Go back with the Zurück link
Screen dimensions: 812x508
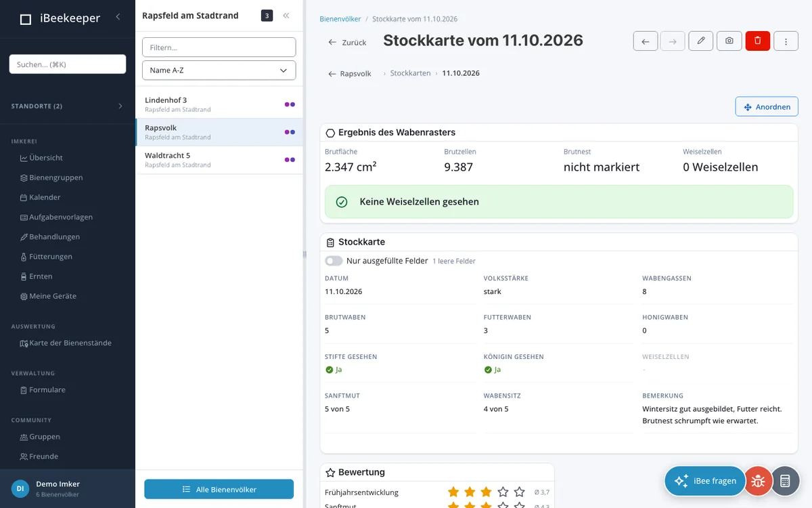pos(347,42)
